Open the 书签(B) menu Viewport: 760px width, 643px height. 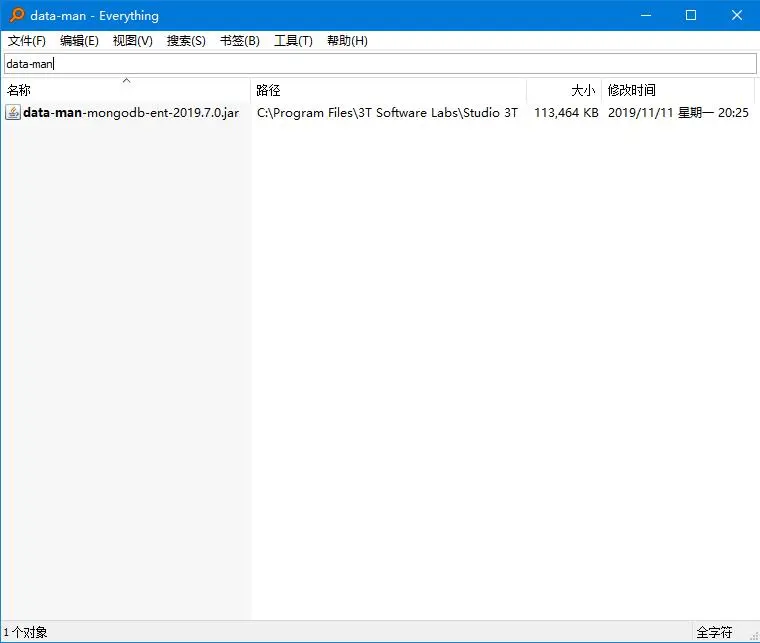click(x=239, y=41)
